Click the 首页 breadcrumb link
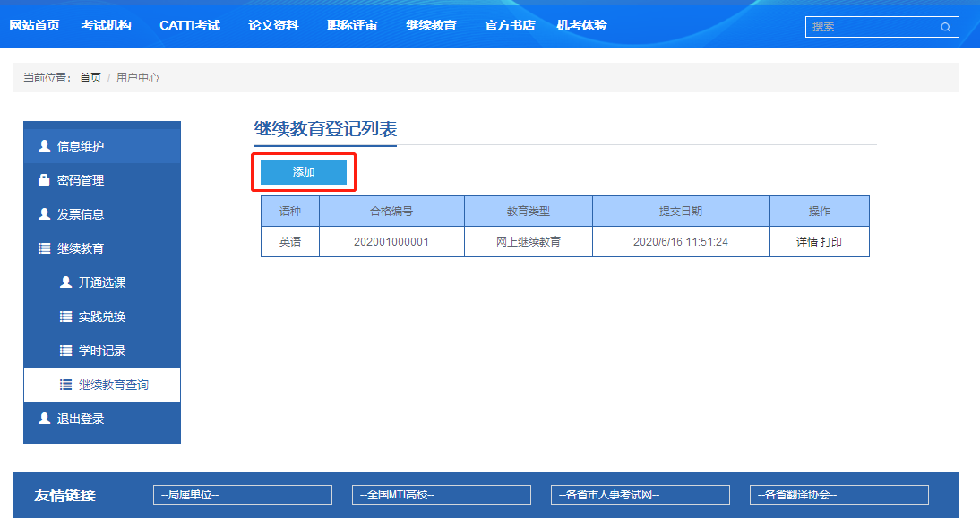The image size is (980, 520). tap(90, 78)
